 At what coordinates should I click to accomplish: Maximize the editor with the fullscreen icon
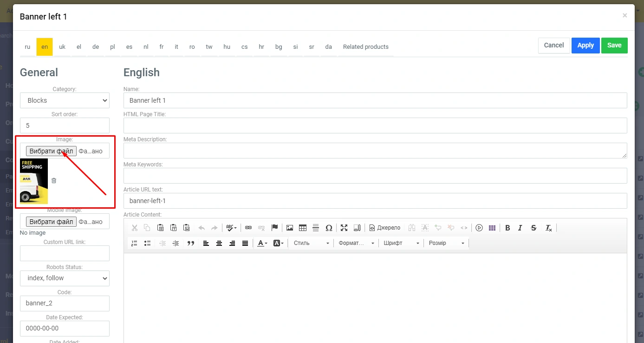pyautogui.click(x=344, y=228)
